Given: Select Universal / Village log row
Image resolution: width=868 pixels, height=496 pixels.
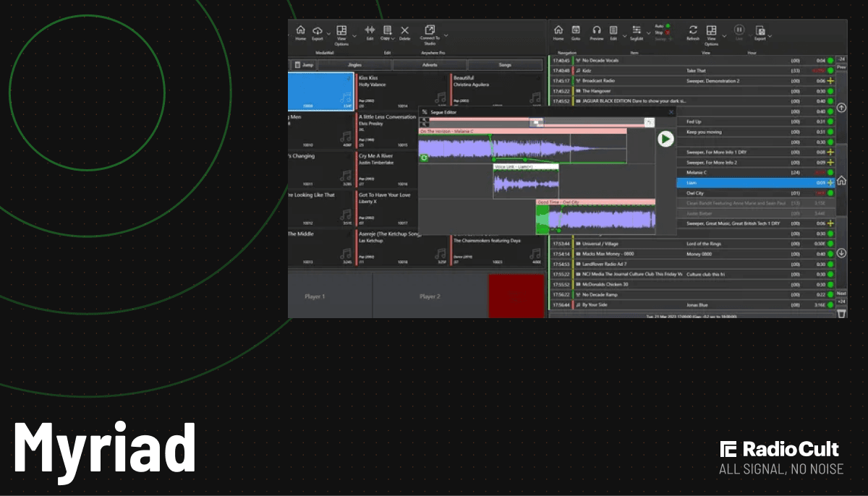Looking at the screenshot, I should pyautogui.click(x=692, y=244).
